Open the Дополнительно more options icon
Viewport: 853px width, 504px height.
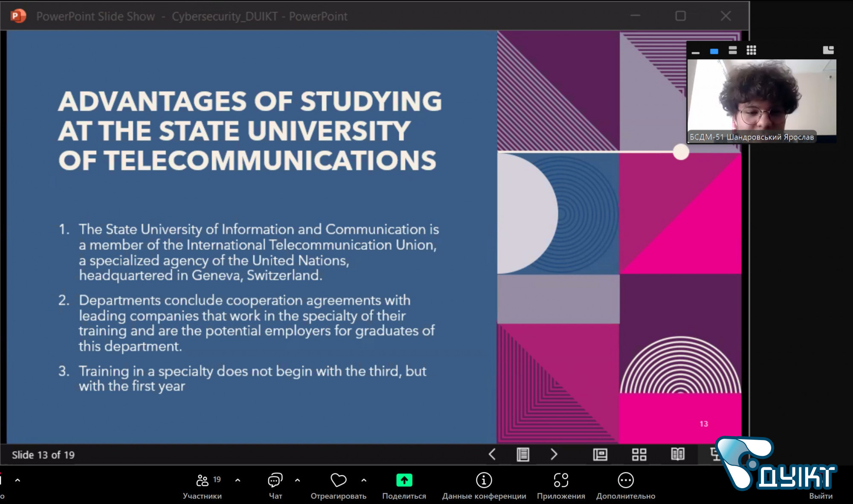[626, 481]
